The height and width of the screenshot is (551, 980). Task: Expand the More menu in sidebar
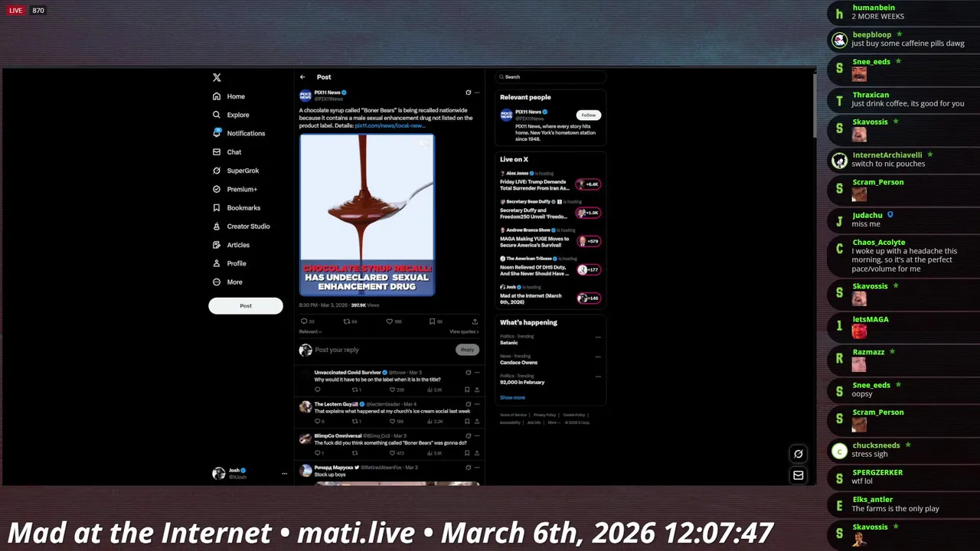pyautogui.click(x=227, y=282)
